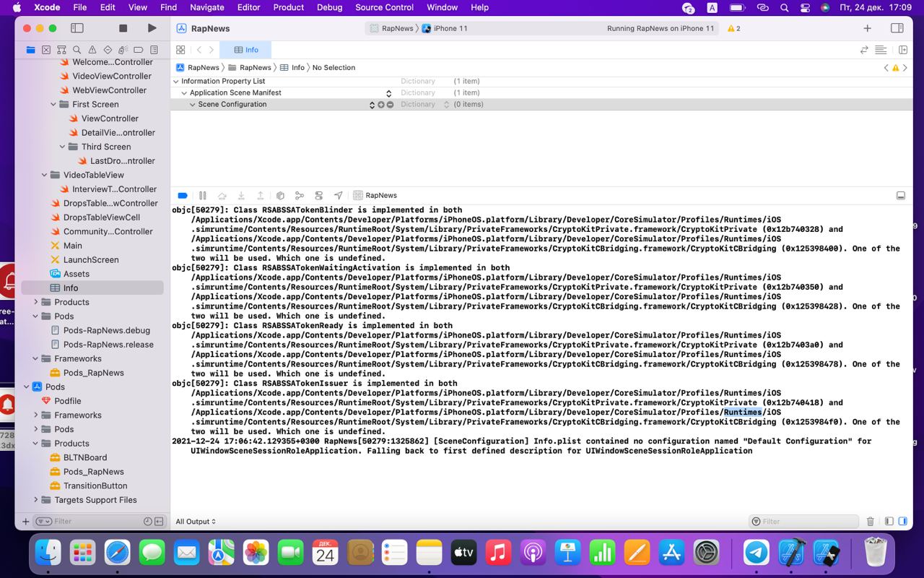Open the Podfile

point(67,401)
